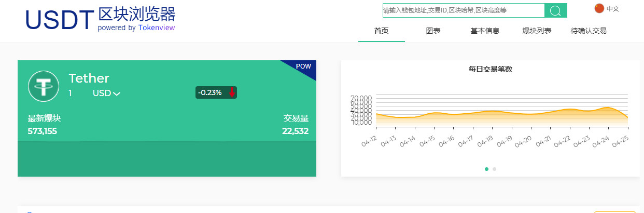Select the first chart carousel dot
644x213 pixels.
tap(486, 169)
